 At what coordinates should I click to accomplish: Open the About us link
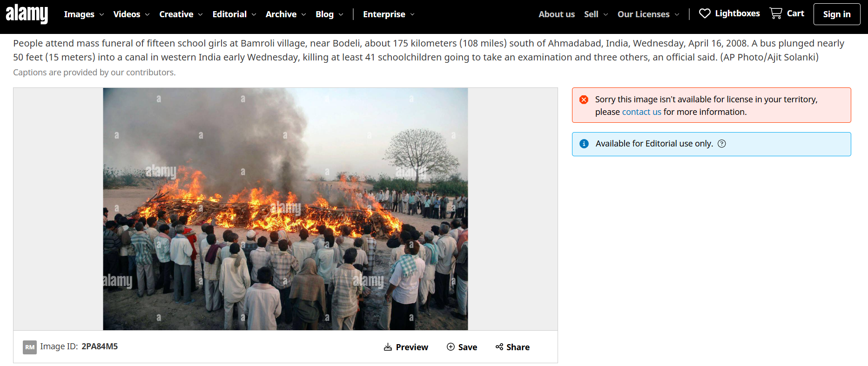[557, 14]
